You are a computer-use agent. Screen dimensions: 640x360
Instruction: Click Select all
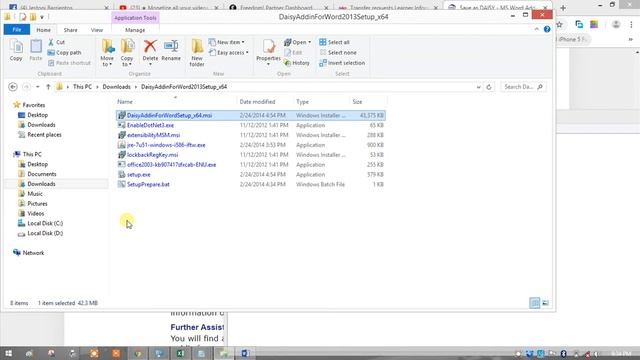click(x=334, y=42)
